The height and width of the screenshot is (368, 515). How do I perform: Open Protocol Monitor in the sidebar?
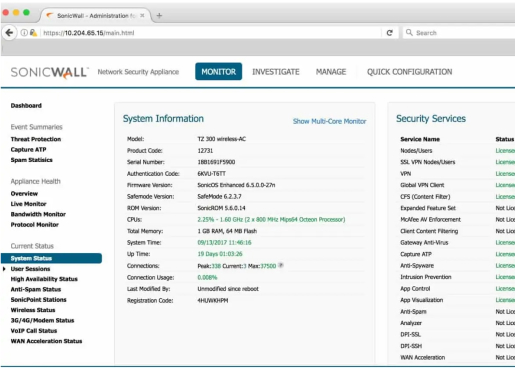coord(34,225)
